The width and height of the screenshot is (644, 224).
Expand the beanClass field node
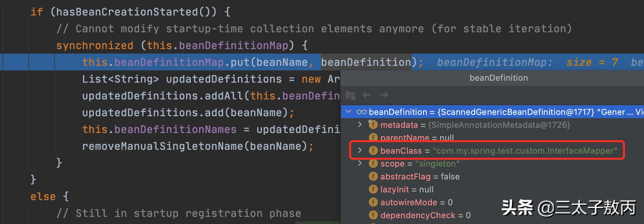pyautogui.click(x=360, y=150)
